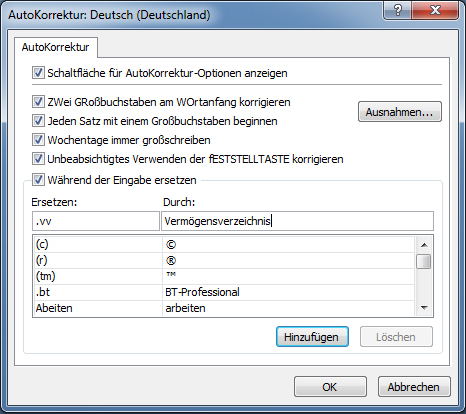Click into the Ersetzen input field

click(96, 221)
